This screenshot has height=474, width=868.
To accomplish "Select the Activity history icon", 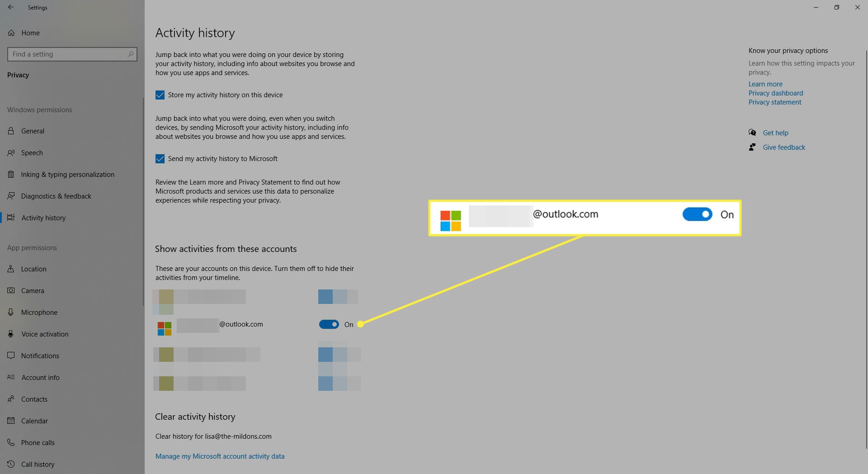I will point(11,218).
